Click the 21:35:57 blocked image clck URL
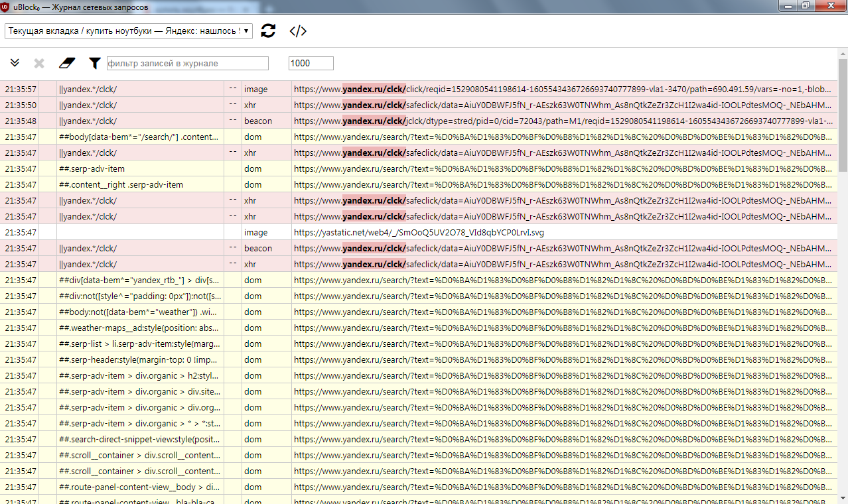This screenshot has height=504, width=848. pos(563,89)
